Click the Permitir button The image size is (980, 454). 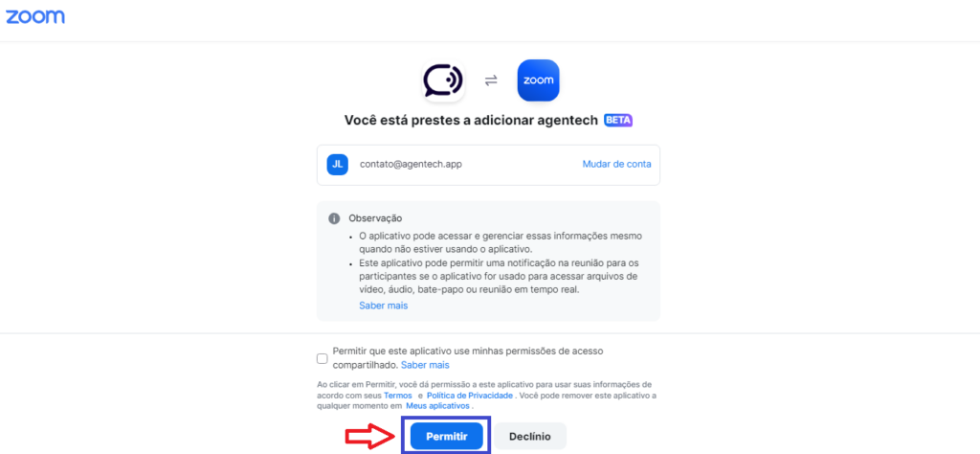(447, 436)
